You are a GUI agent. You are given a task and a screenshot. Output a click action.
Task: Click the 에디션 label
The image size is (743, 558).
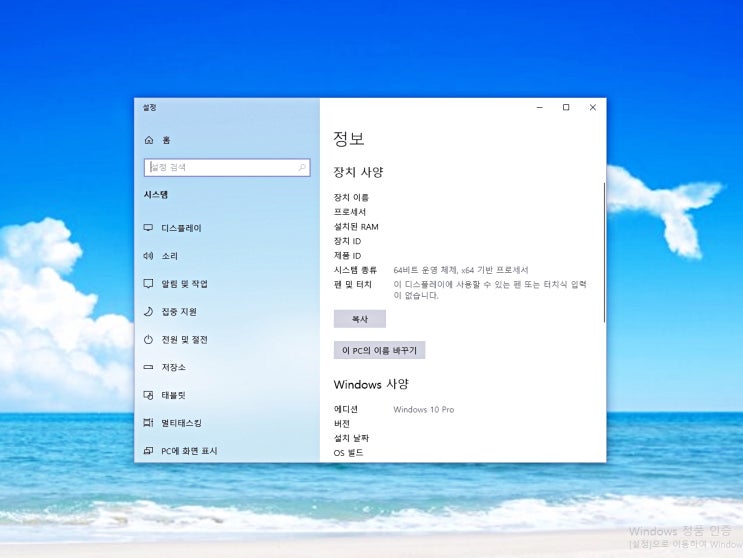pos(346,409)
